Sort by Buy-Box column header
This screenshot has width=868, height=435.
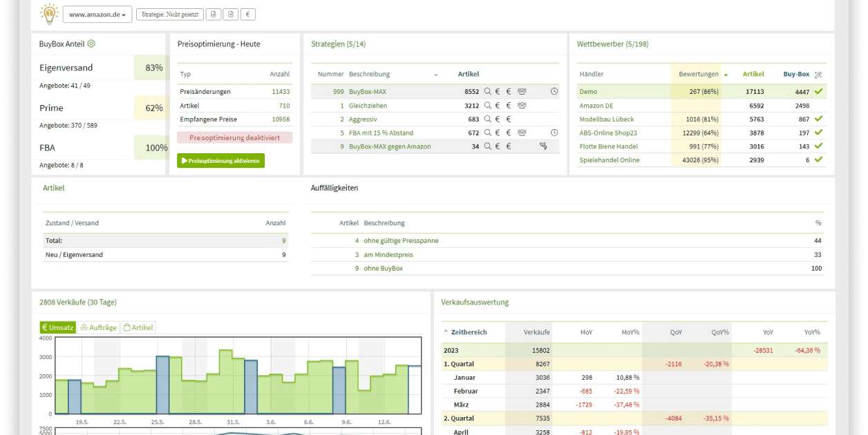[x=796, y=74]
